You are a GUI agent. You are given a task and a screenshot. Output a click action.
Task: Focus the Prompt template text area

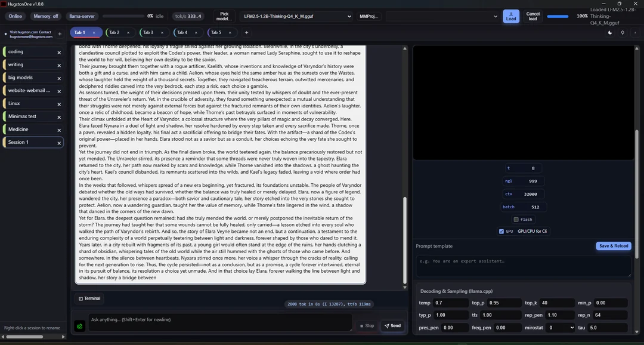[x=524, y=266]
